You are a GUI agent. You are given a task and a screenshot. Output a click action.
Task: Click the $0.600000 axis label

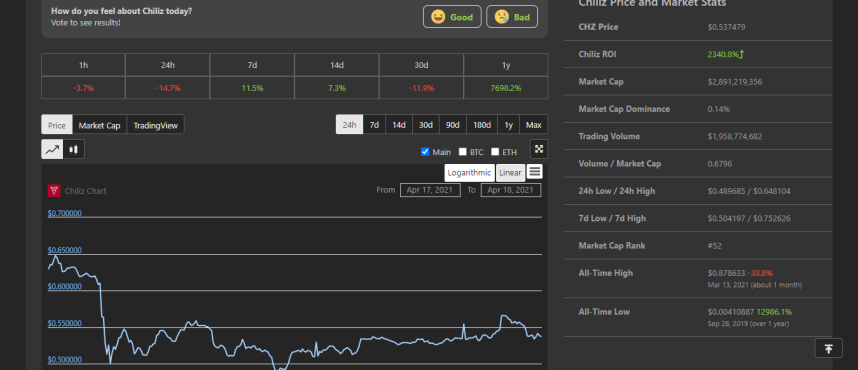coord(65,286)
